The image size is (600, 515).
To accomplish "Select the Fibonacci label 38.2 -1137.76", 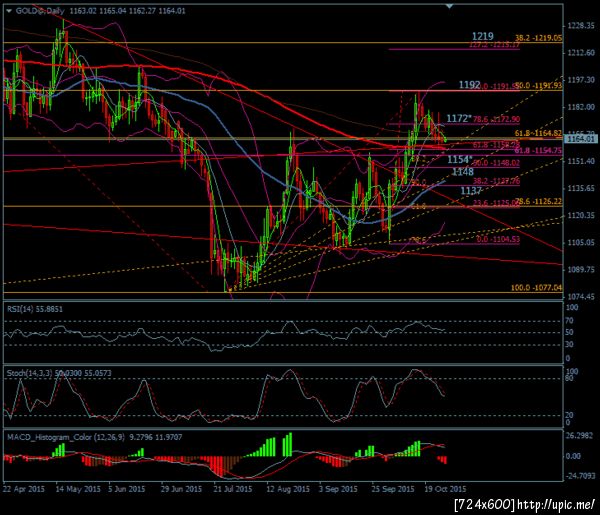I will pos(496,181).
